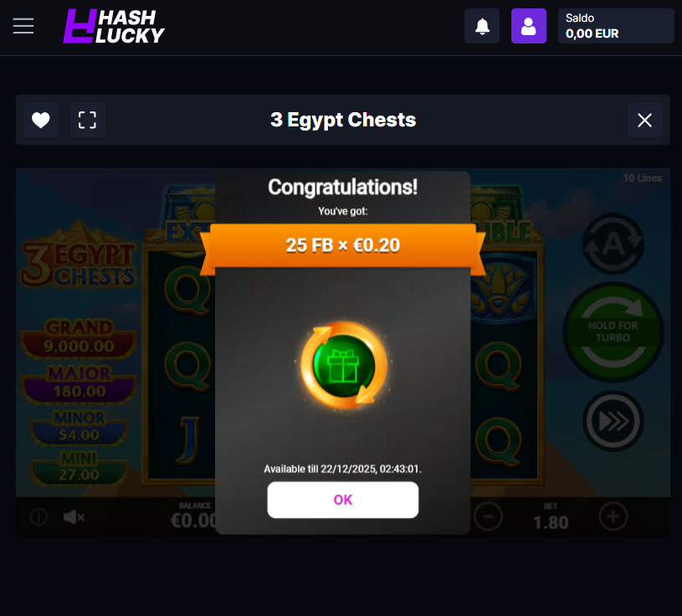The image size is (682, 616).
Task: Confirm the free bets with OK
Action: (x=343, y=500)
